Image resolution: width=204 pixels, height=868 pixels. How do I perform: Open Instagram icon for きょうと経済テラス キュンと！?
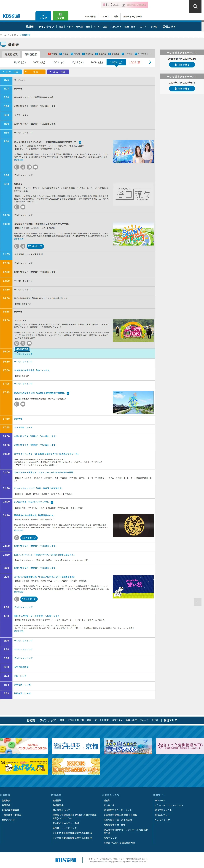pyautogui.click(x=29, y=167)
